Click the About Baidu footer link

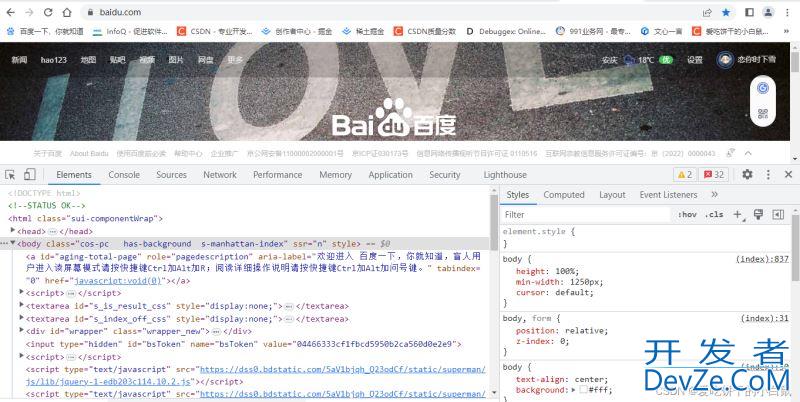[89, 153]
